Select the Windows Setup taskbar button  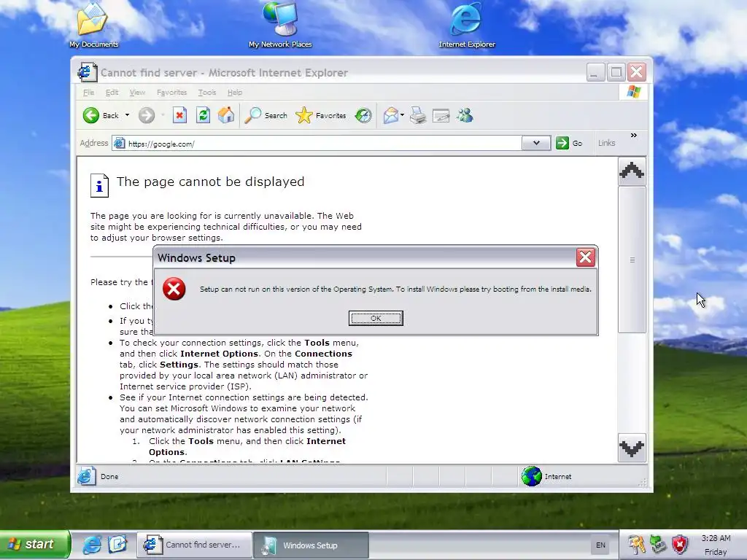(311, 545)
